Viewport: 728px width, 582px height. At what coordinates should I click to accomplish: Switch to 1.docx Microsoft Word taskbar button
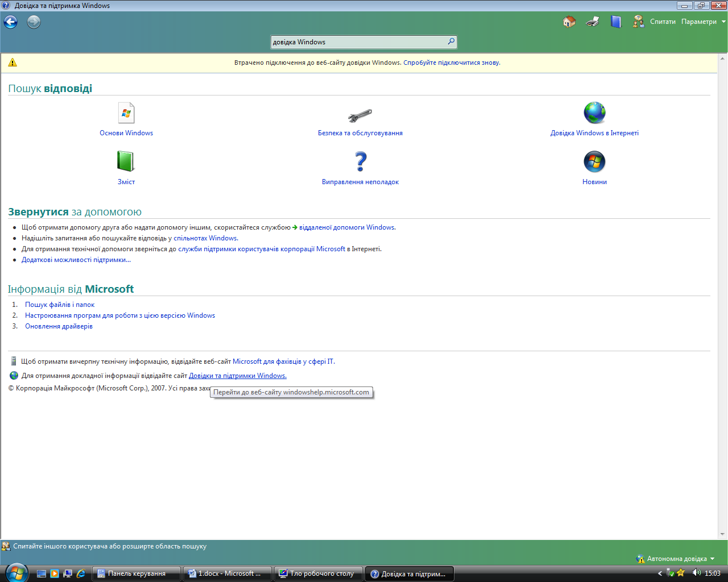tap(227, 573)
